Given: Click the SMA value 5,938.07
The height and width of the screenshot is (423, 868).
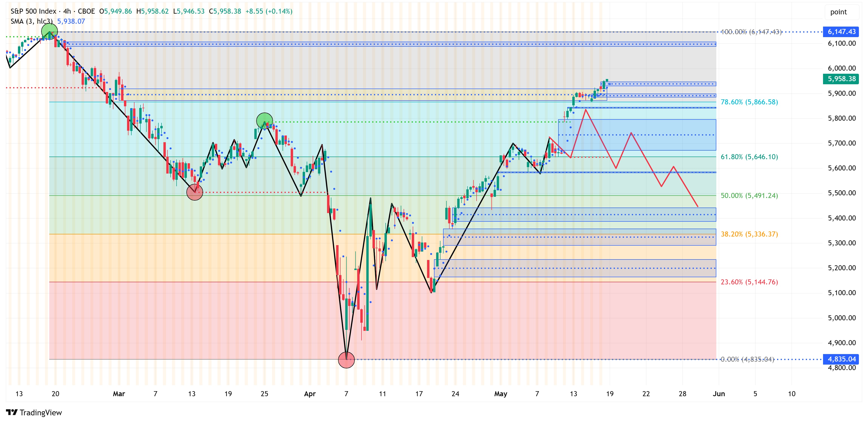Looking at the screenshot, I should pos(71,21).
